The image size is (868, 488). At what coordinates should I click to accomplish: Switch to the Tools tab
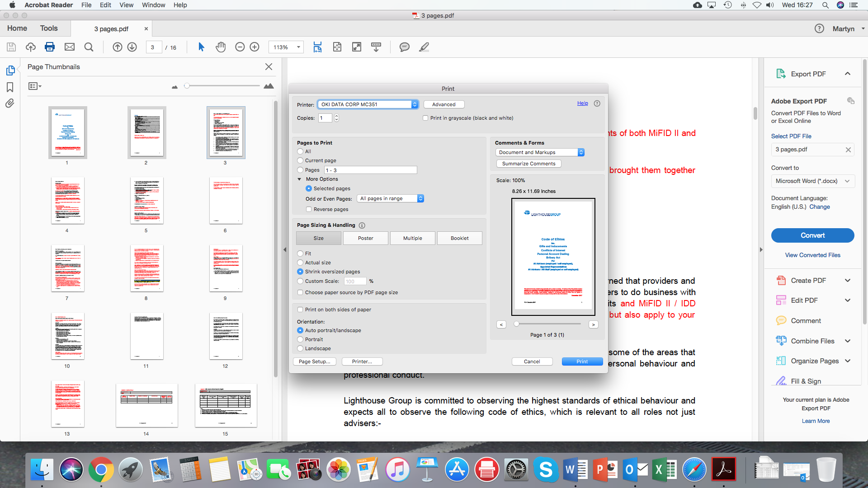[49, 28]
